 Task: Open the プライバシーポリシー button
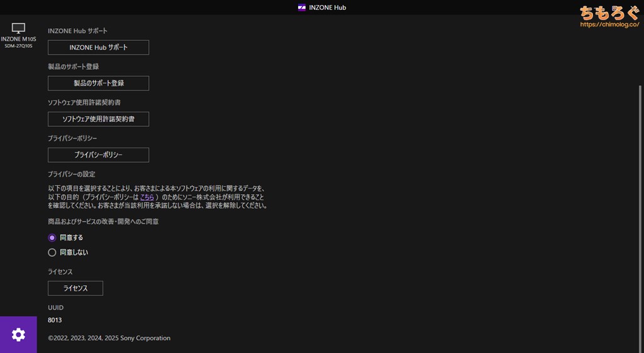(99, 155)
